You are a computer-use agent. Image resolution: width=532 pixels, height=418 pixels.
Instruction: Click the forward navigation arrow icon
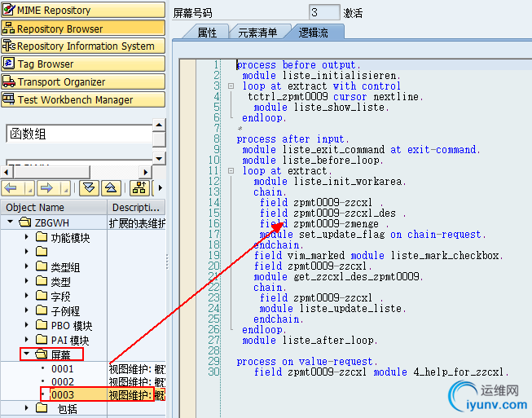tap(46, 188)
